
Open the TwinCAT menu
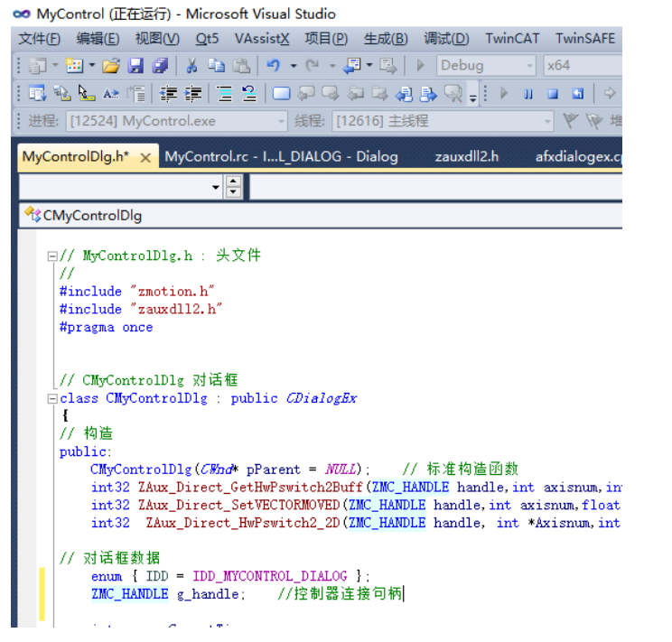click(x=512, y=39)
